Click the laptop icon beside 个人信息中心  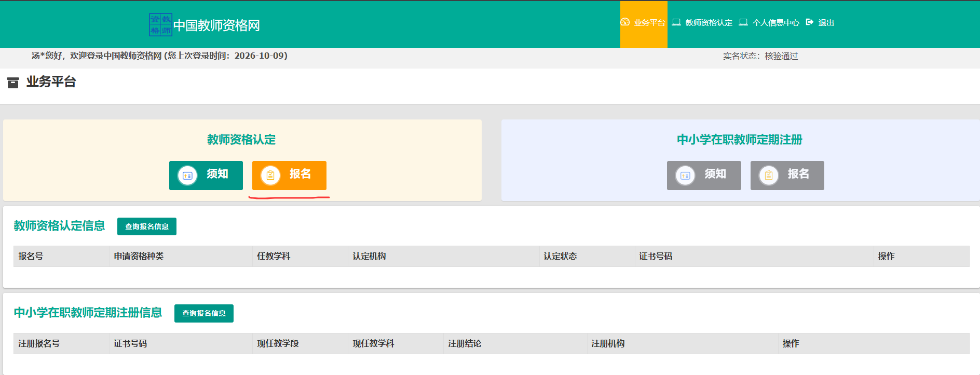click(x=743, y=22)
